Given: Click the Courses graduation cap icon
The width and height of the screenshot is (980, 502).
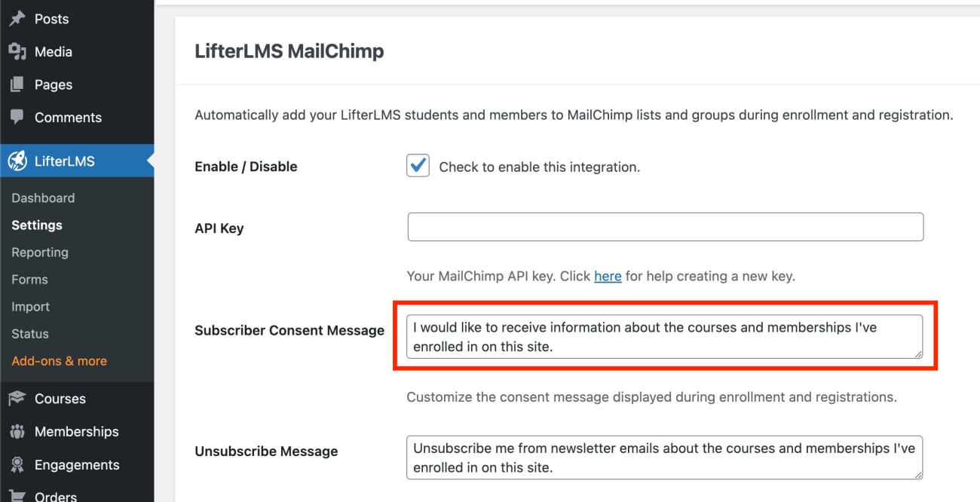Looking at the screenshot, I should (17, 399).
